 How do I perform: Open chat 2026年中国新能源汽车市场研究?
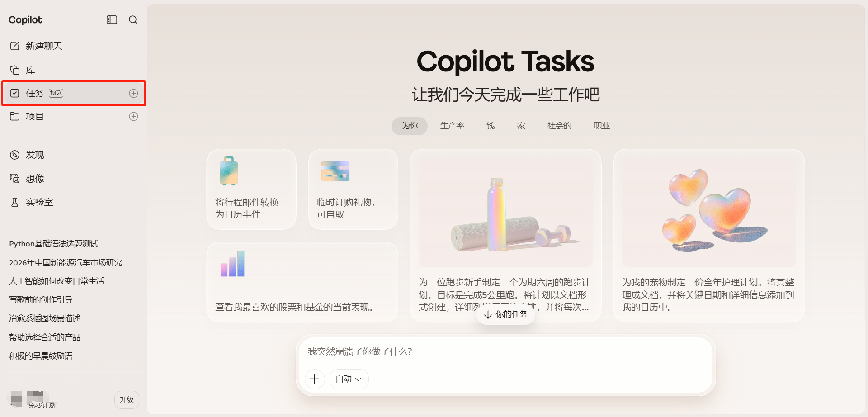66,263
